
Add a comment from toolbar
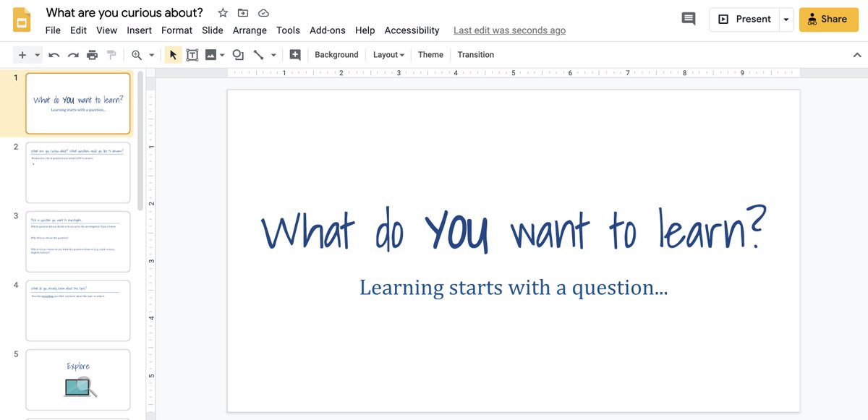click(x=295, y=55)
